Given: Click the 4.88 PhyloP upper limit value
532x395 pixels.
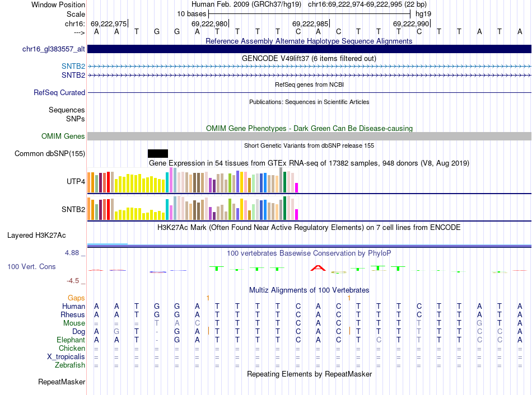Looking at the screenshot, I should point(72,253).
